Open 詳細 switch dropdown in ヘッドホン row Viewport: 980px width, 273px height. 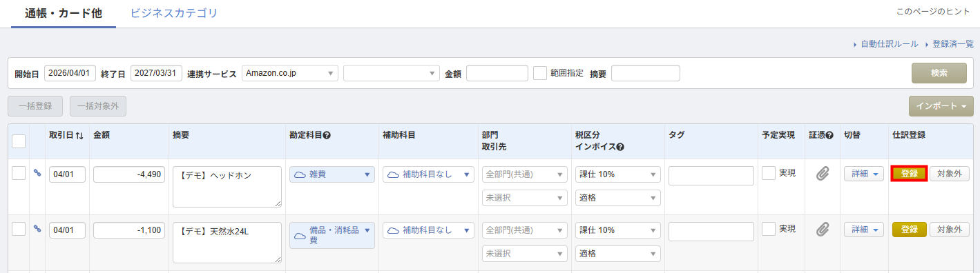(x=864, y=174)
